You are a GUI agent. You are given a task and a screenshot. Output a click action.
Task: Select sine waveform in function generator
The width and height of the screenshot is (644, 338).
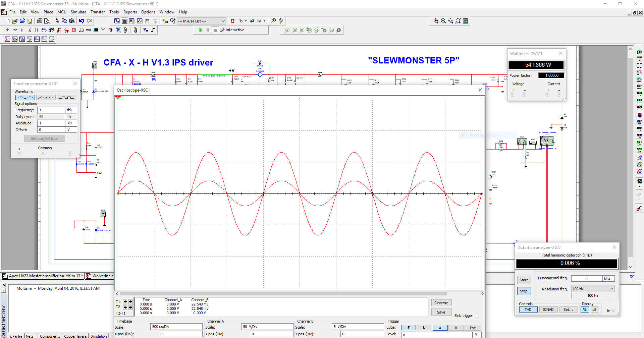coord(25,98)
